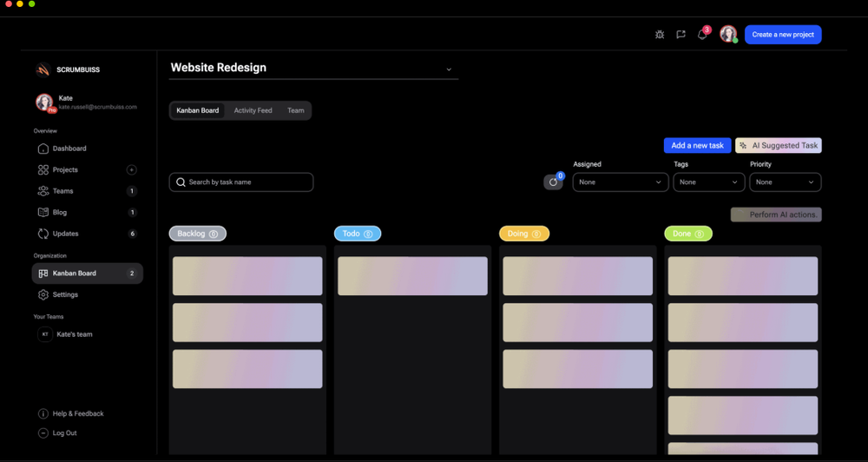
Task: Click the Teams count badge 1
Action: 132,191
